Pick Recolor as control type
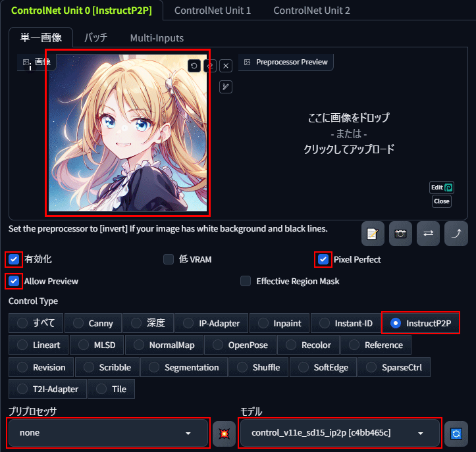The width and height of the screenshot is (476, 452). pyautogui.click(x=308, y=345)
